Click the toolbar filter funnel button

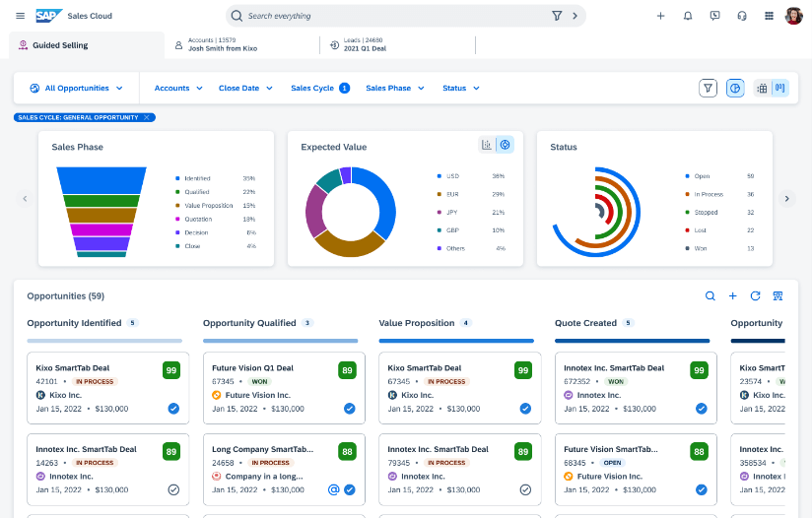point(708,88)
